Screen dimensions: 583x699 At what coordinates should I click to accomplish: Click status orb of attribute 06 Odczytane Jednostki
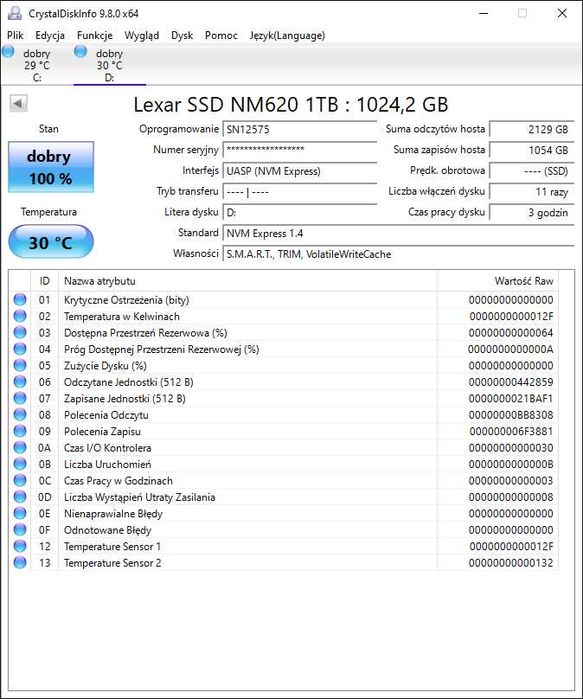click(x=20, y=382)
